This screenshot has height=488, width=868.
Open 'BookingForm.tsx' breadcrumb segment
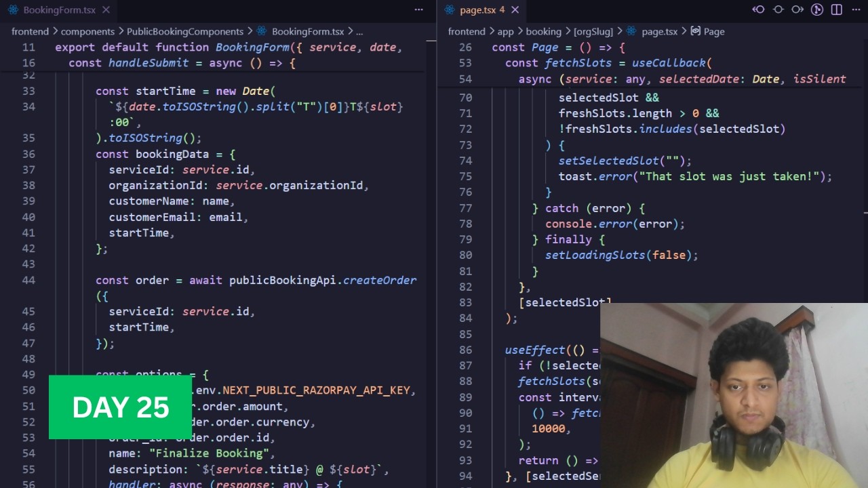coord(307,31)
